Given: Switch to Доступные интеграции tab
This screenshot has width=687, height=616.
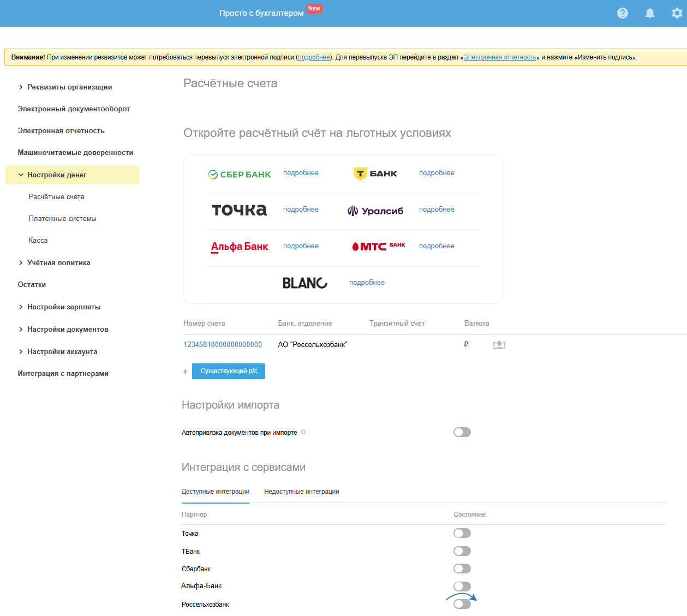Looking at the screenshot, I should coord(216,492).
